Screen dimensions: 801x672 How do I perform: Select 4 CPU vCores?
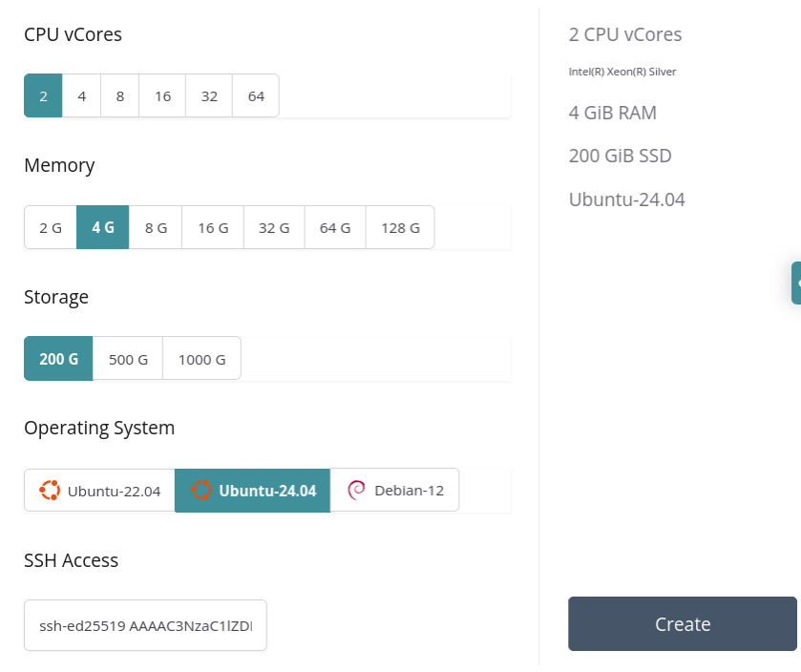coord(82,96)
